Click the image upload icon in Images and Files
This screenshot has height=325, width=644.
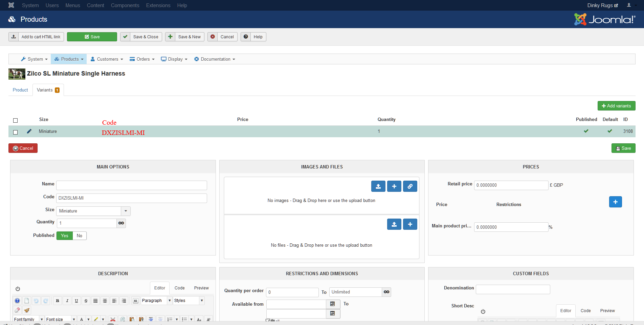pyautogui.click(x=378, y=186)
